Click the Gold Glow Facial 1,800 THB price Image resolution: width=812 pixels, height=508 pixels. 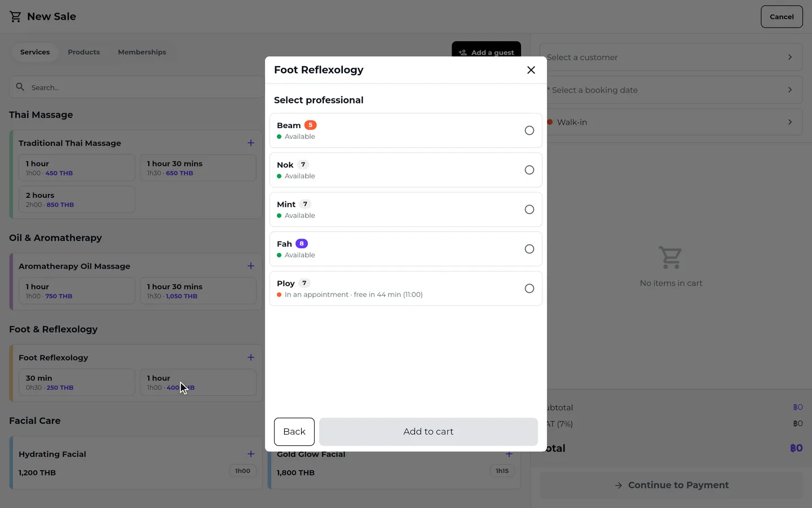(295, 472)
